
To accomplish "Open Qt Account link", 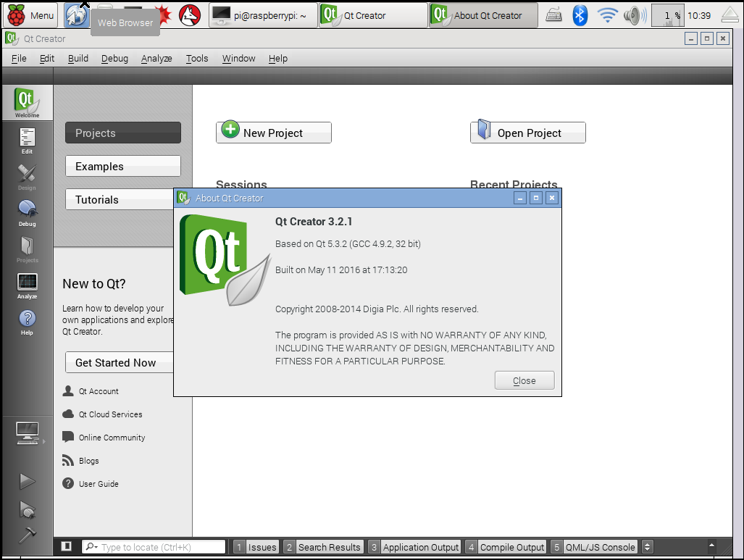I will (x=91, y=391).
